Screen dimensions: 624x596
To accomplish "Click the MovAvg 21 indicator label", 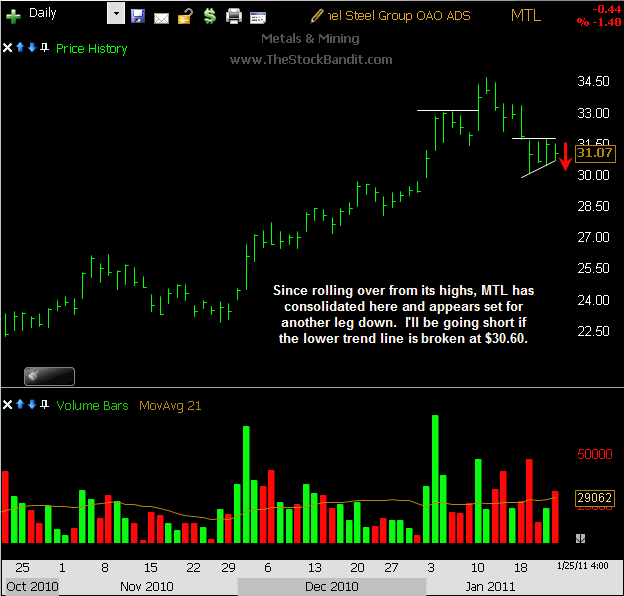I will click(170, 406).
